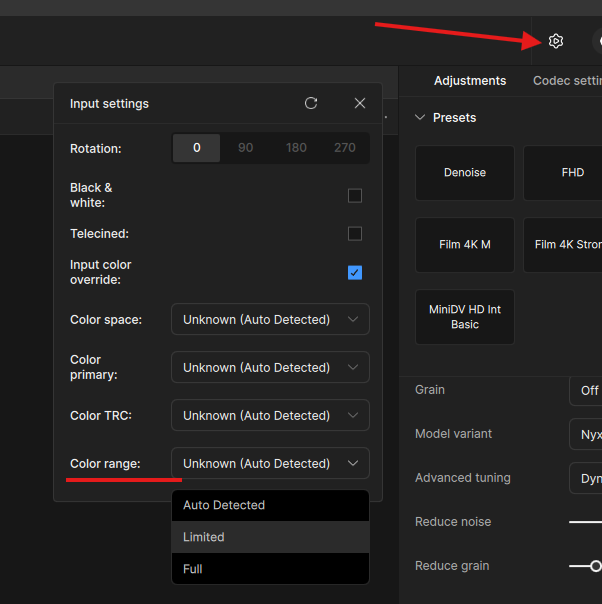The image size is (602, 604).
Task: Expand the Color TRC dropdown
Action: coord(270,416)
